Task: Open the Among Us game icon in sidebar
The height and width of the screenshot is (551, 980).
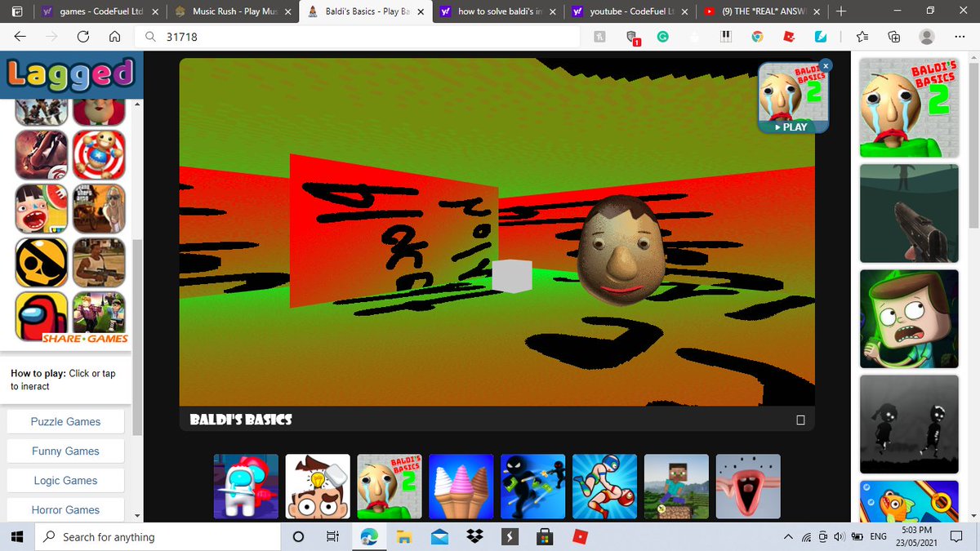Action: click(42, 317)
